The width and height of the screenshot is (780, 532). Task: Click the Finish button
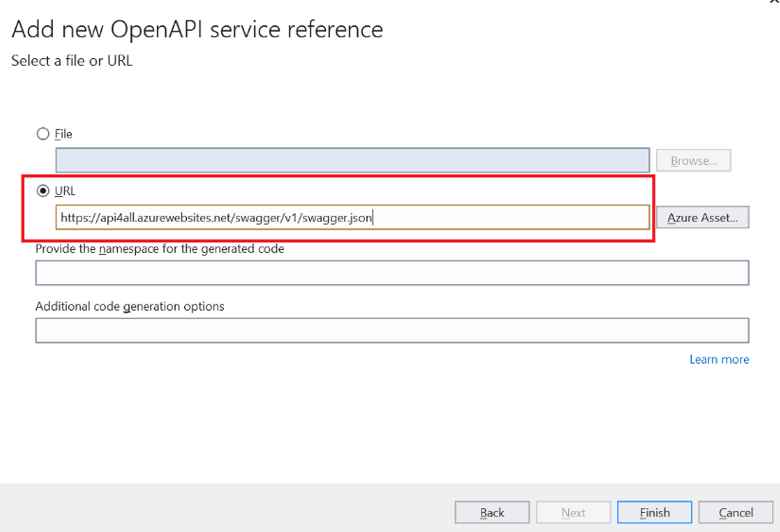[654, 512]
